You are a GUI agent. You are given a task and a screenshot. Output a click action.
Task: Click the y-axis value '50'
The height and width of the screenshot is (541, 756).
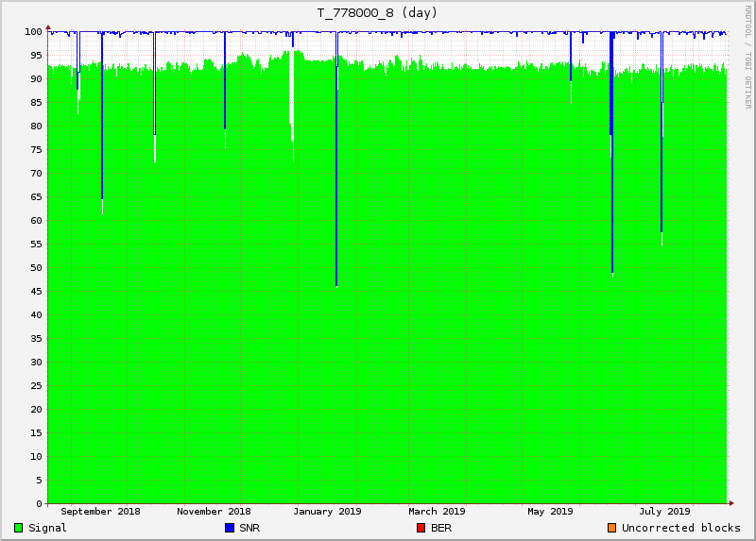(37, 268)
